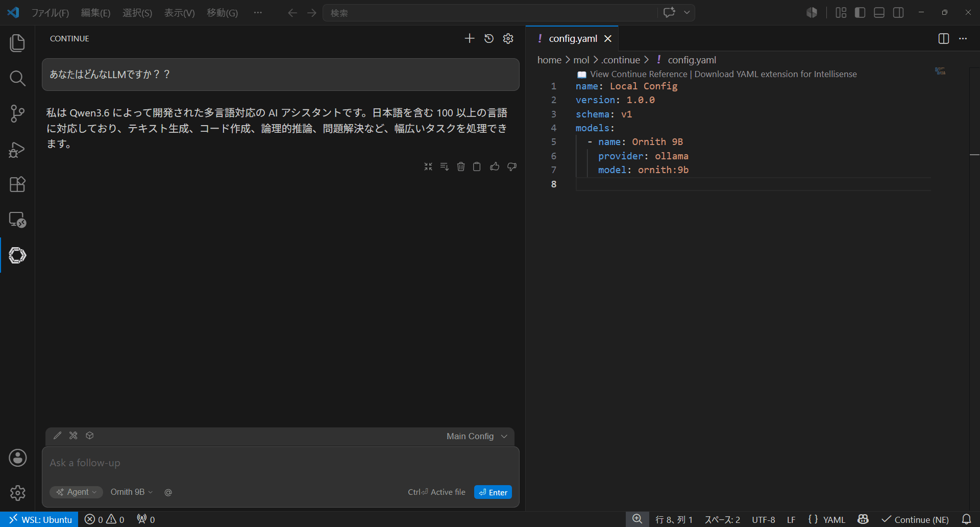Click the スペース: 2 indentation status
Image resolution: width=980 pixels, height=527 pixels.
click(722, 519)
